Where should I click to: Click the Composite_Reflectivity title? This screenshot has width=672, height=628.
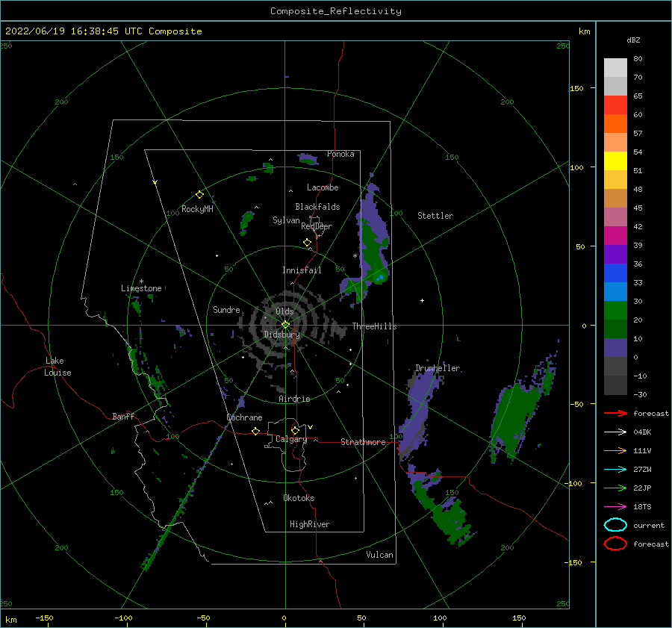coord(335,11)
